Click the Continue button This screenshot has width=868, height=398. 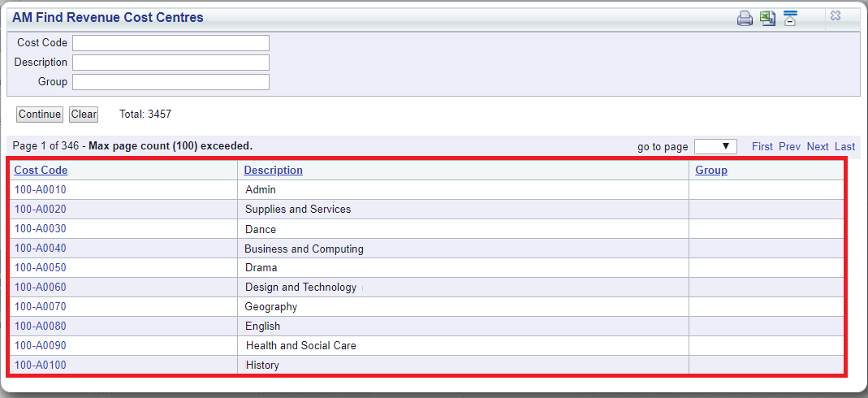[39, 114]
